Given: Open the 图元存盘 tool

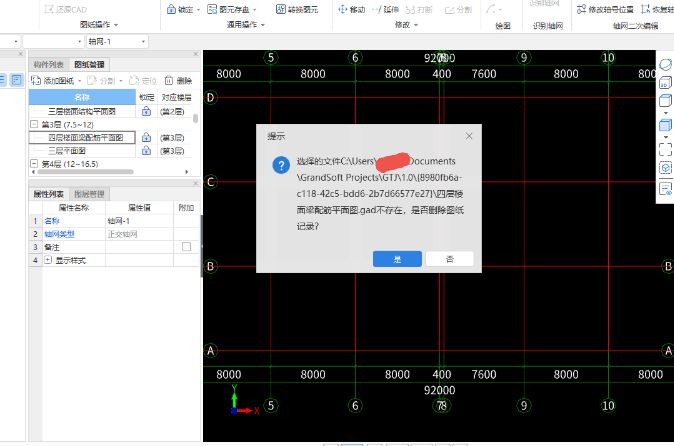Looking at the screenshot, I should (x=228, y=9).
